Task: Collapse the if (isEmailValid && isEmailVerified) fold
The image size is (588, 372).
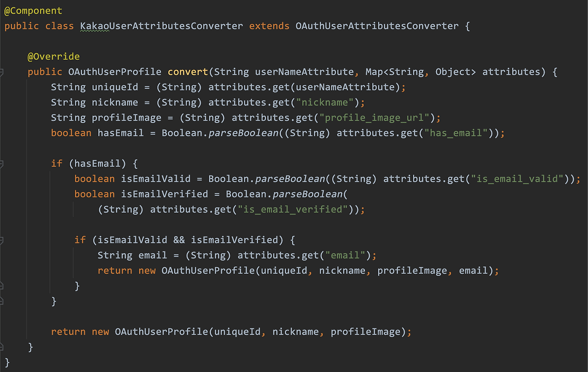Action: pos(1,240)
